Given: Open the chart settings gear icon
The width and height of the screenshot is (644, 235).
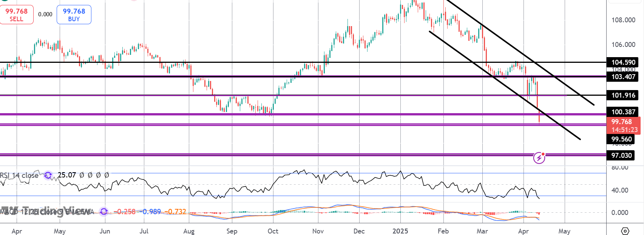Looking at the screenshot, I should 625,231.
